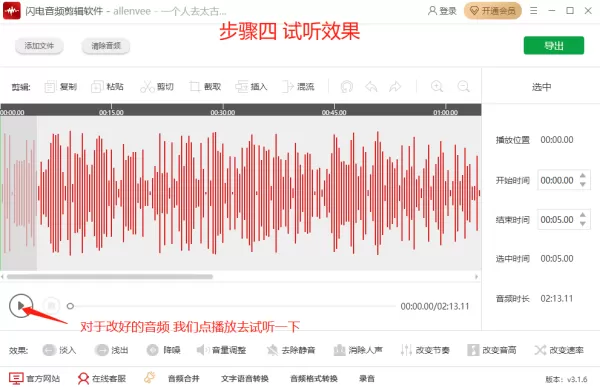Decrease the start time (开始时间) value
Screen dimensions: 600x387
click(582, 185)
